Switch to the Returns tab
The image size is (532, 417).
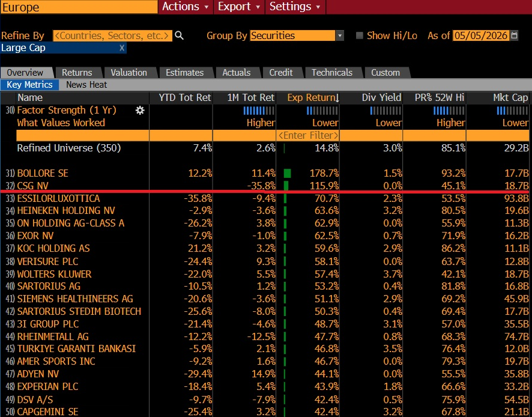pyautogui.click(x=77, y=73)
